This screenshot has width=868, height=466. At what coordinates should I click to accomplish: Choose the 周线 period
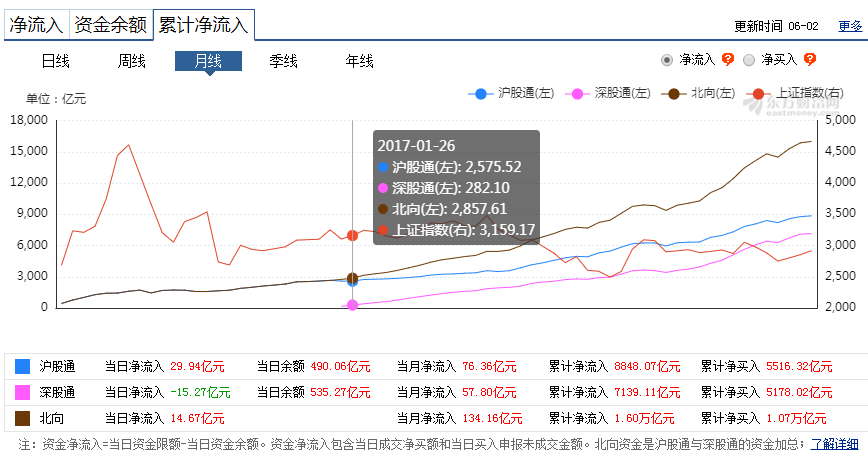tap(132, 61)
